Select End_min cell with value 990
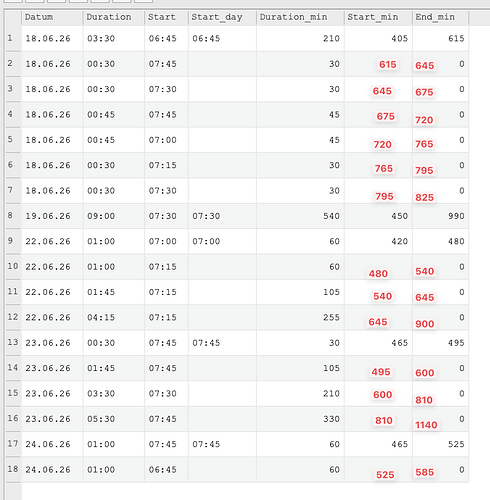490x500 pixels. (x=441, y=216)
